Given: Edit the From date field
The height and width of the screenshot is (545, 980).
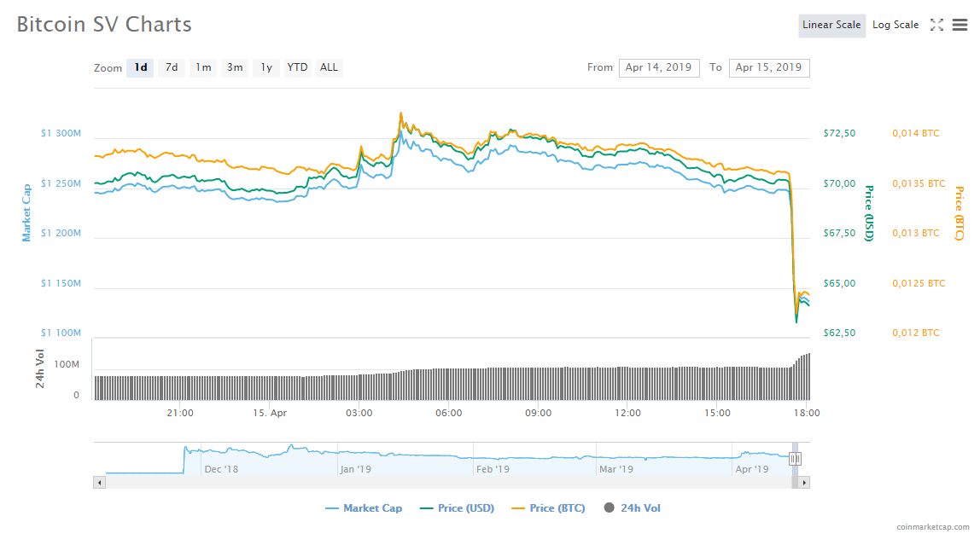Looking at the screenshot, I should point(659,67).
